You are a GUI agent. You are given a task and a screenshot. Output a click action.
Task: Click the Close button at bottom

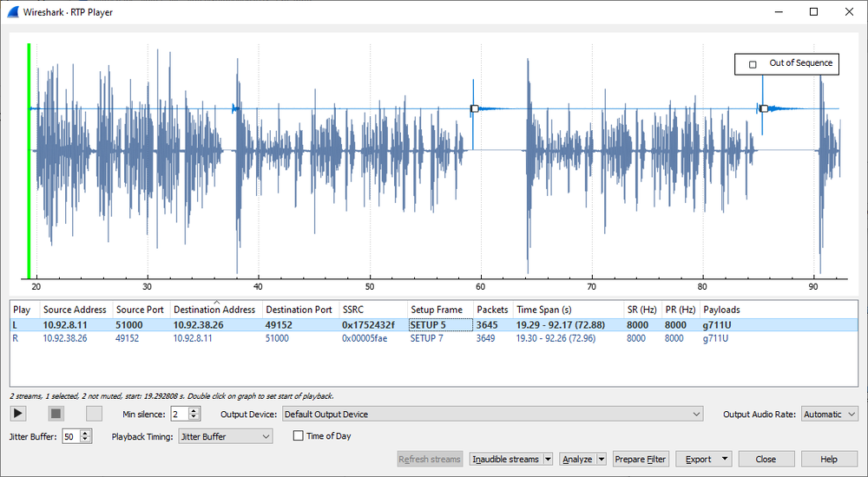pyautogui.click(x=766, y=460)
